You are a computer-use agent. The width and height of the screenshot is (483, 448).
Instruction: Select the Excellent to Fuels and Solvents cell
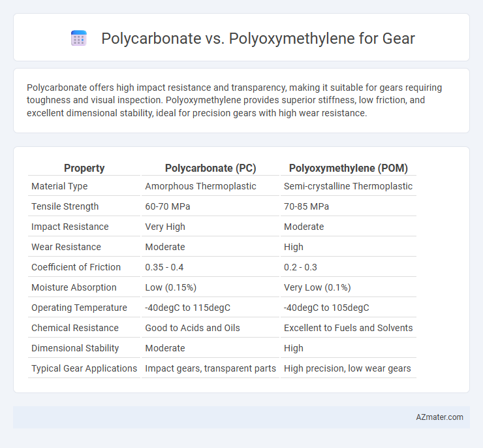coord(348,328)
